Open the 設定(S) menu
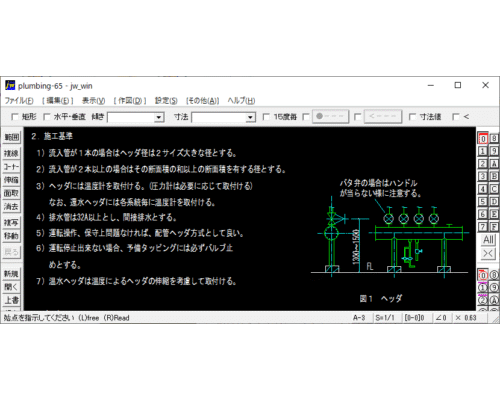This screenshot has width=500, height=400. [x=166, y=101]
